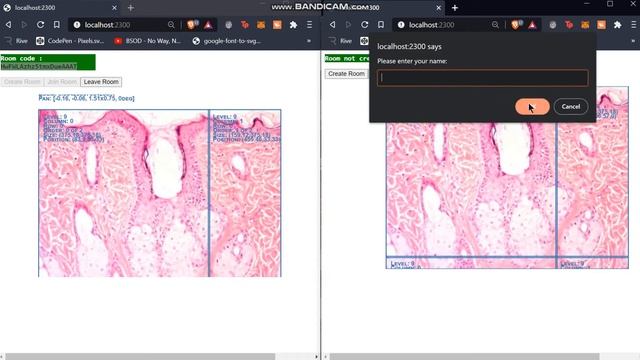This screenshot has width=640, height=360.
Task: Open the hamburger menu in the left window
Action: point(309,25)
